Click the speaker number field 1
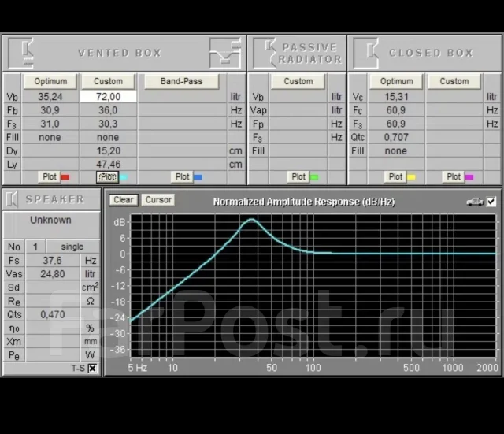504x434 pixels. pyautogui.click(x=35, y=247)
